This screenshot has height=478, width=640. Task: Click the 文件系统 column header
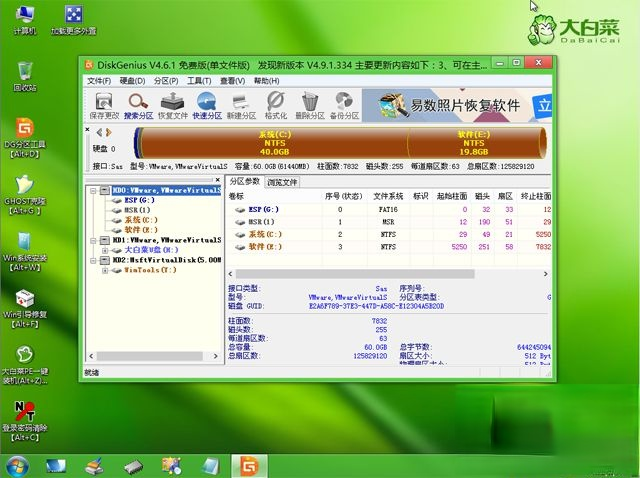pos(388,196)
